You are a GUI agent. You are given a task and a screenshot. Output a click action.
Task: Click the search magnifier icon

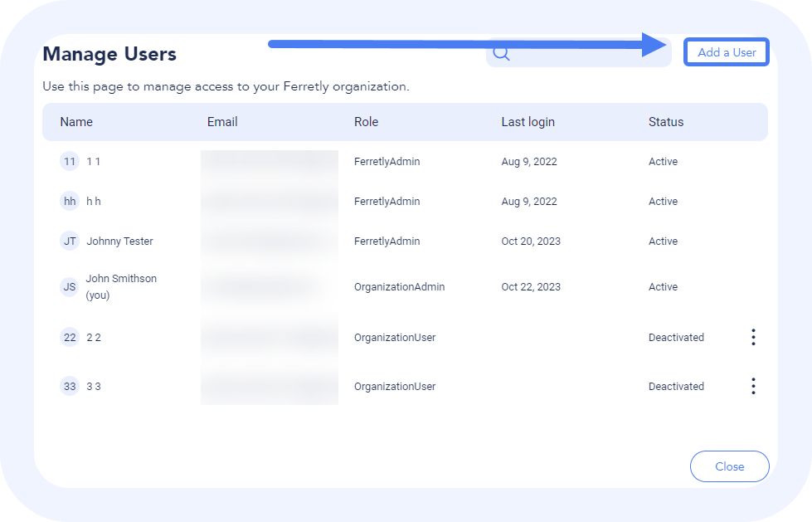tap(501, 54)
